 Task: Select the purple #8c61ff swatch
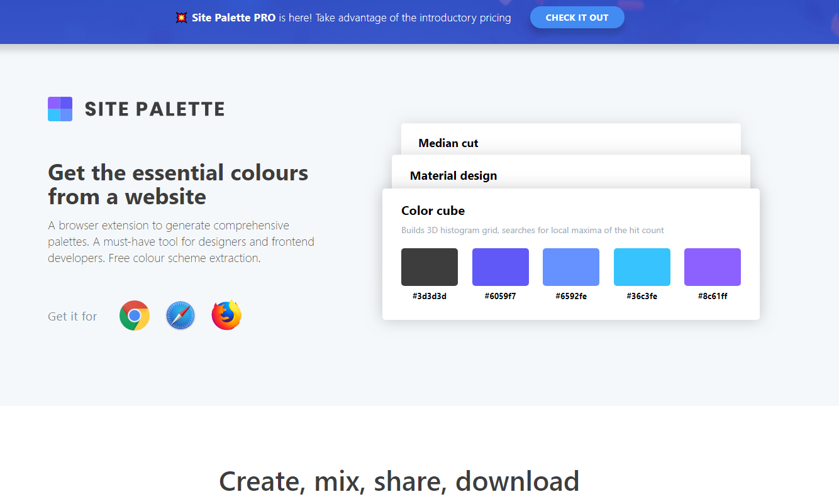(713, 267)
